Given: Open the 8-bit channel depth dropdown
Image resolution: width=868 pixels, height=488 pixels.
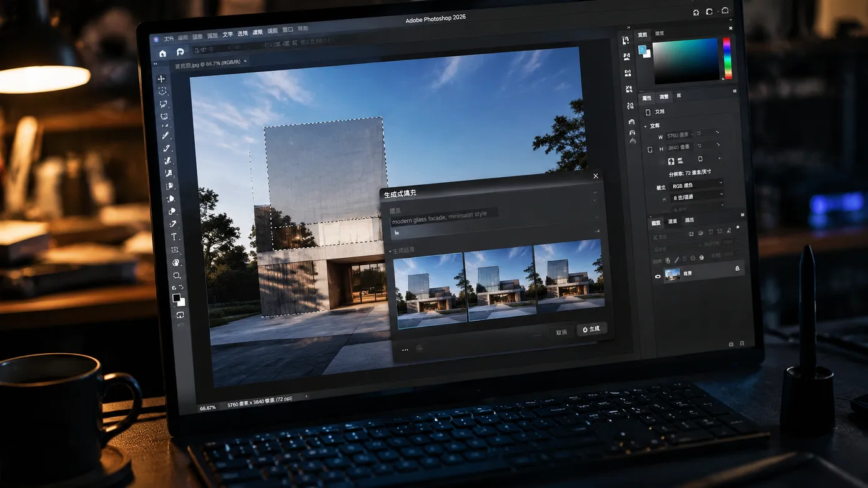Looking at the screenshot, I should tap(696, 198).
